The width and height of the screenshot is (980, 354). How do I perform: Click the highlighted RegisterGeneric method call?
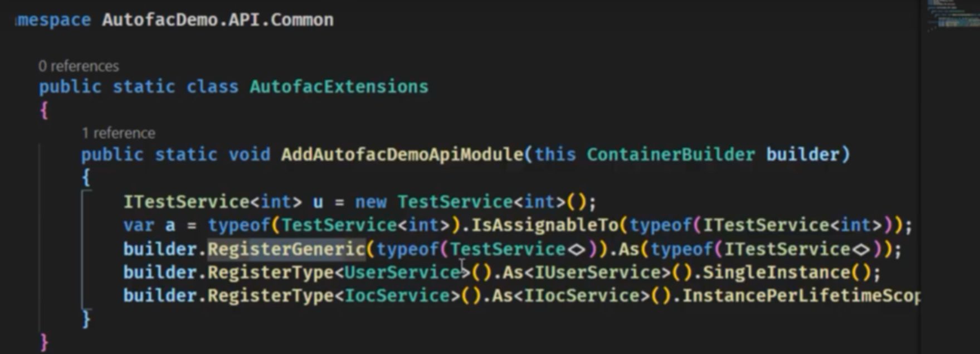[x=286, y=249]
